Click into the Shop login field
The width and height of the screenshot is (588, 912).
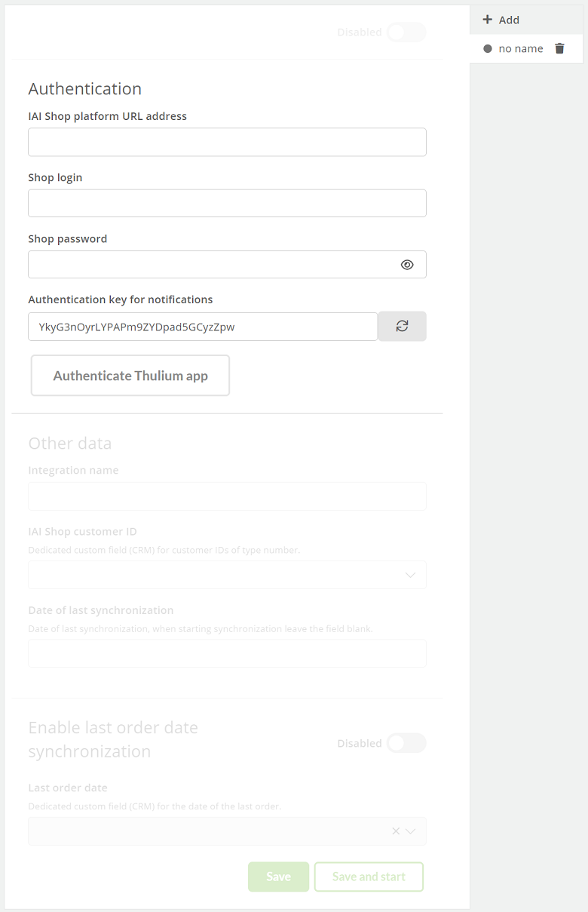pyautogui.click(x=227, y=203)
